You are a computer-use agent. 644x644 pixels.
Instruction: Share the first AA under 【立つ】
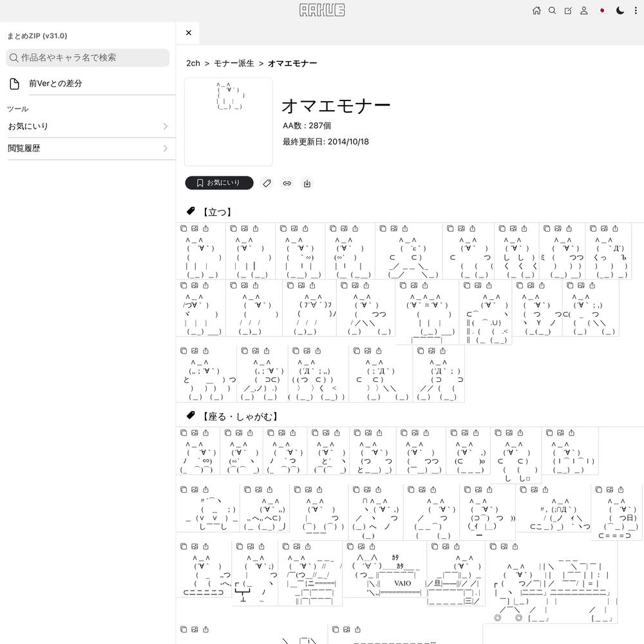pyautogui.click(x=206, y=229)
